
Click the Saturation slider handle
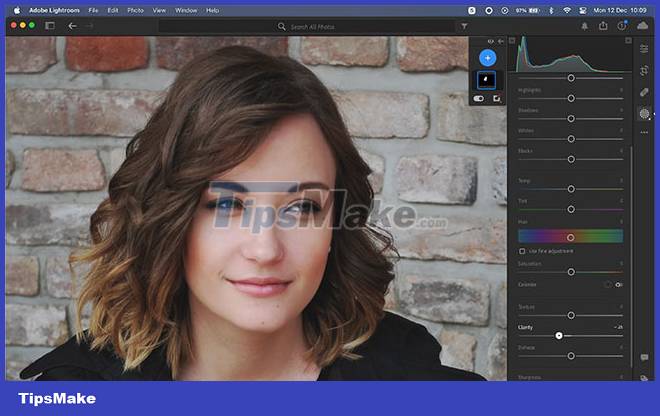[x=571, y=272]
